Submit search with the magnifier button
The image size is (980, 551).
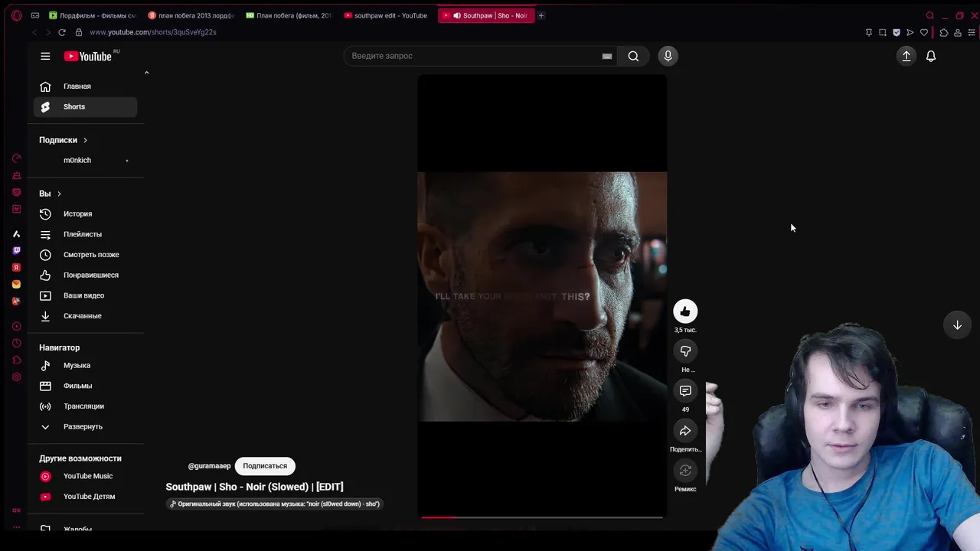(x=633, y=56)
